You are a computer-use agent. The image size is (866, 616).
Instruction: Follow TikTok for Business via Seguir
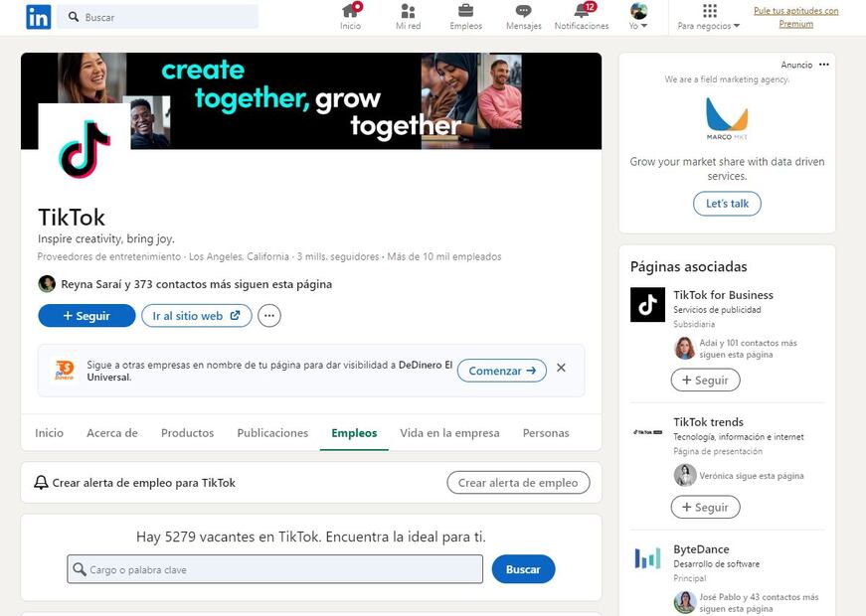(x=705, y=381)
